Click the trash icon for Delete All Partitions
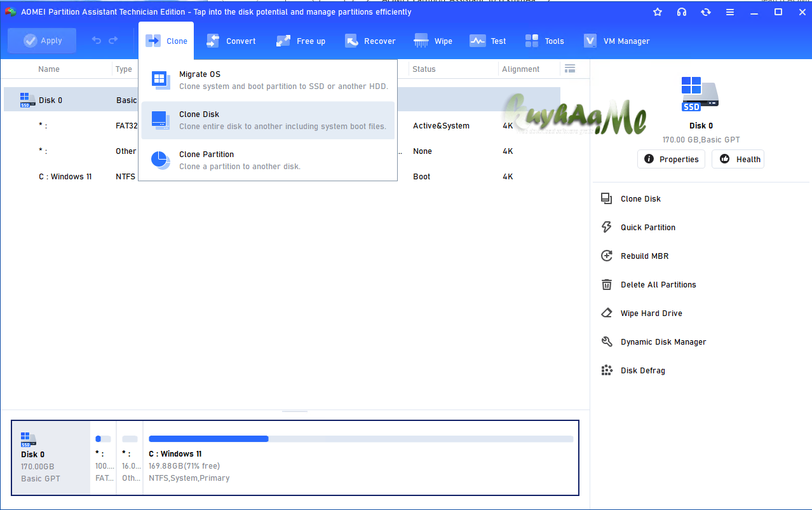 tap(607, 284)
